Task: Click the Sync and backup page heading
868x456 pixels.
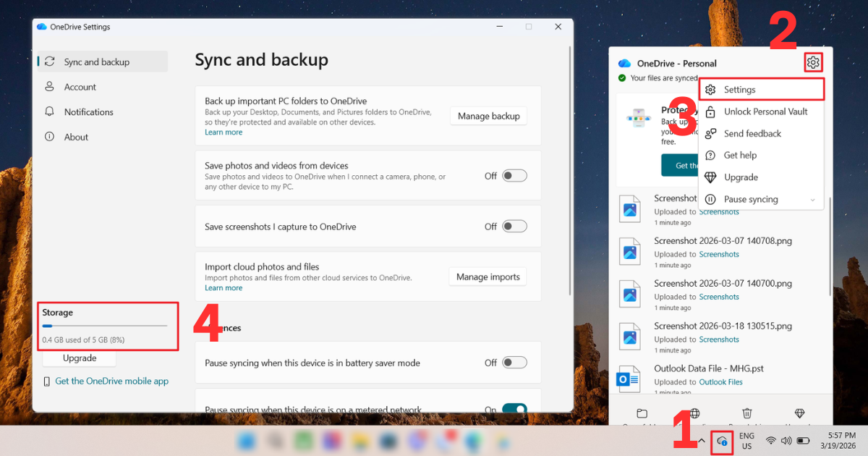Action: click(261, 60)
